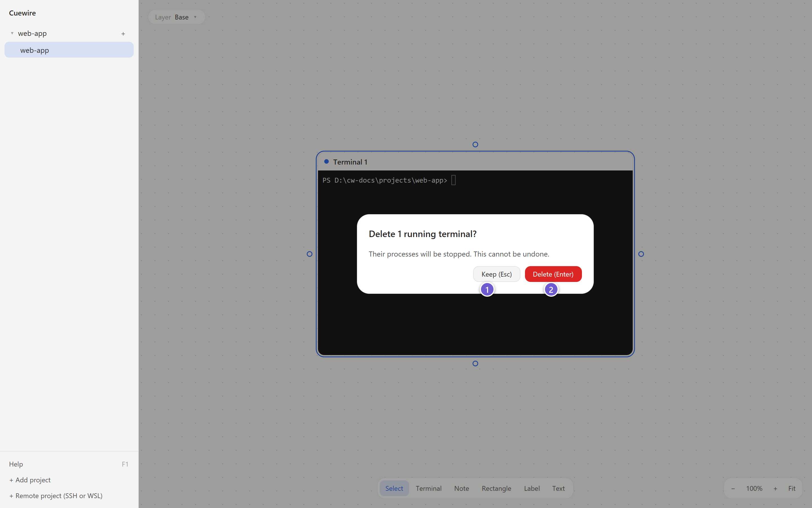
Task: Open Help in the sidebar
Action: tap(16, 464)
